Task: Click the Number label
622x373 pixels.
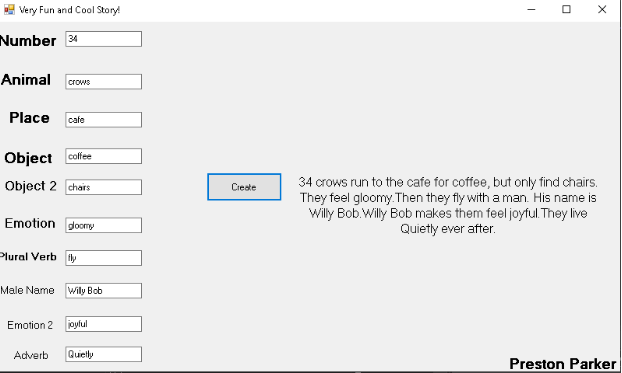Action: (x=28, y=41)
